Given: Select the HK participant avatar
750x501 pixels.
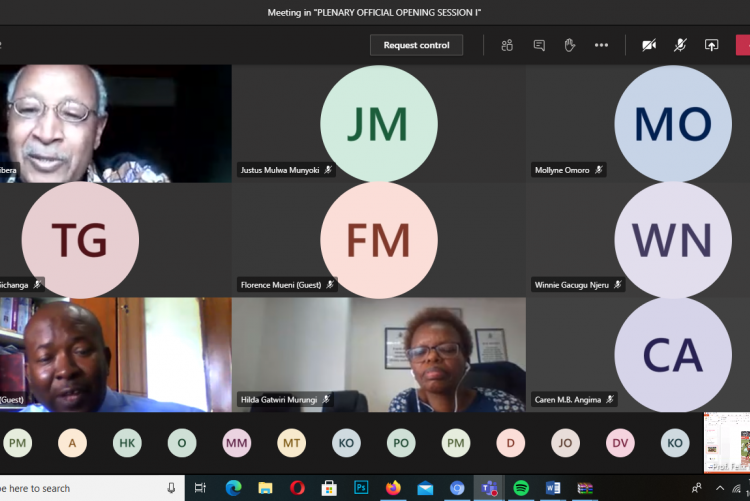Looking at the screenshot, I should point(127,443).
